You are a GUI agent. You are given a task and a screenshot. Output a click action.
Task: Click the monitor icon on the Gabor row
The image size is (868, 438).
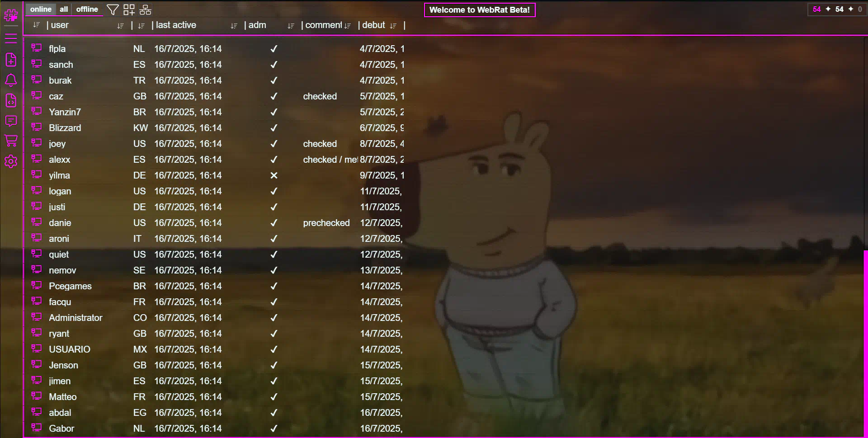(x=37, y=428)
